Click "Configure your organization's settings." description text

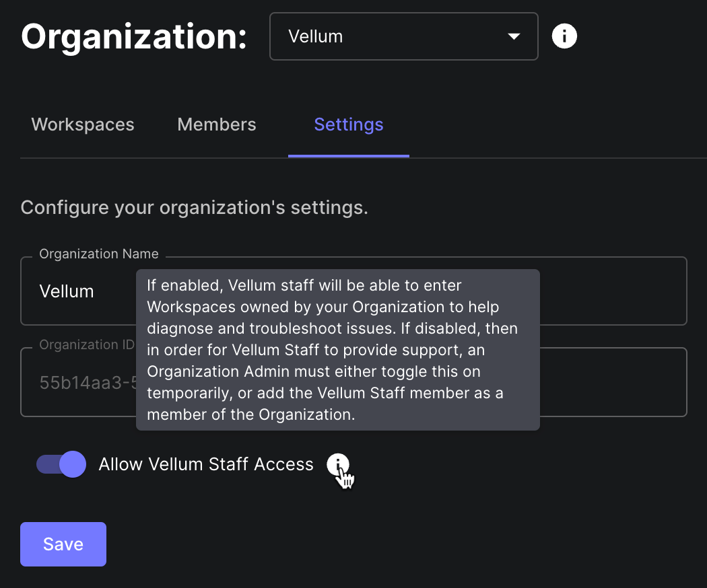195,207
